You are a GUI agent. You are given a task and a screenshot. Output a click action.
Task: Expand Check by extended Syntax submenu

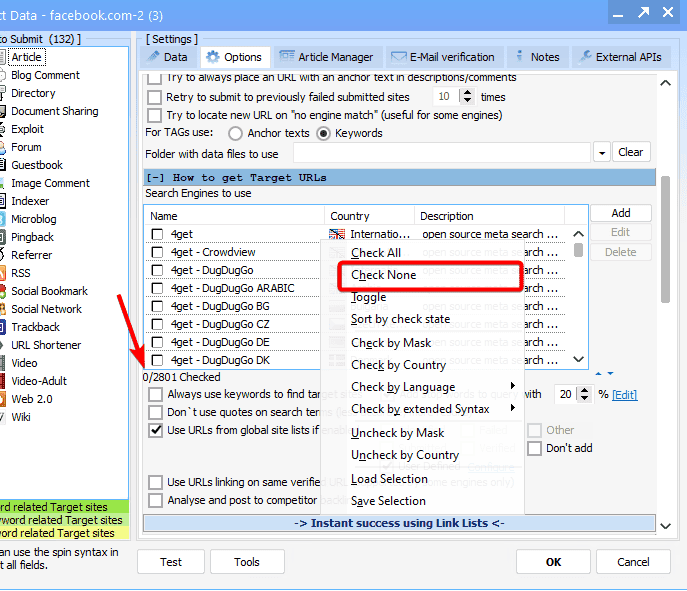tap(513, 408)
